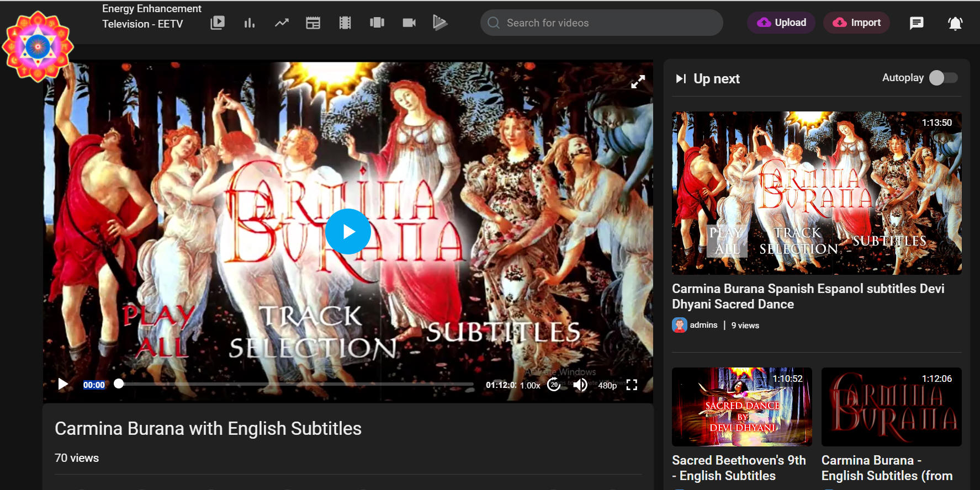Screen dimensions: 980x490
Task: Click the Energy Enhancement Television - EETV title
Action: click(151, 16)
